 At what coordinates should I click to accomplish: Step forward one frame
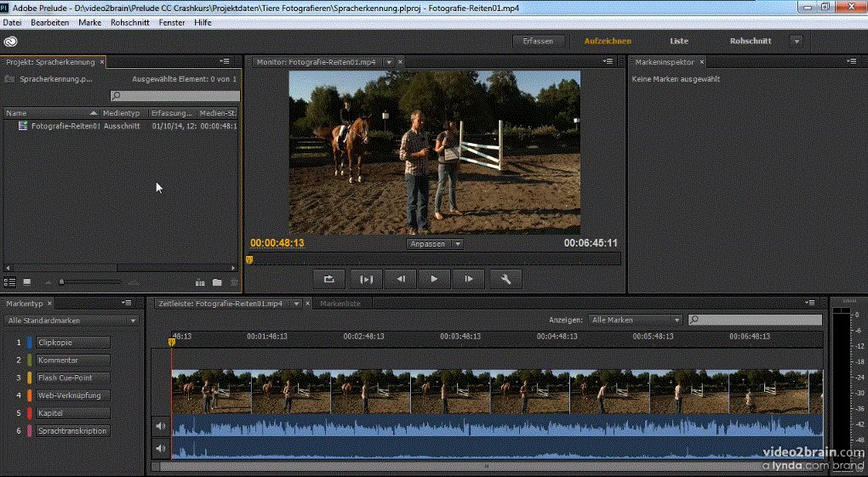pos(468,280)
